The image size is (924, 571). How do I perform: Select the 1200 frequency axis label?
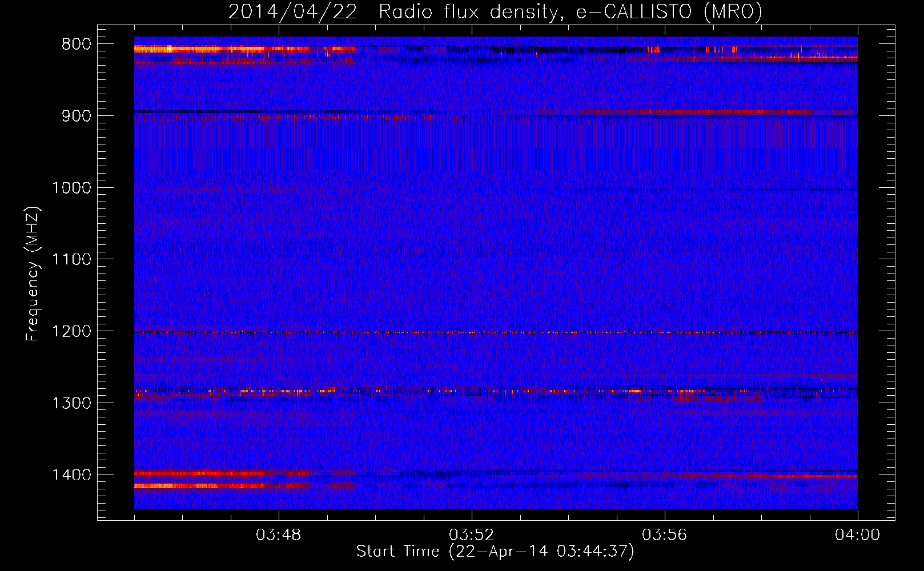click(72, 332)
